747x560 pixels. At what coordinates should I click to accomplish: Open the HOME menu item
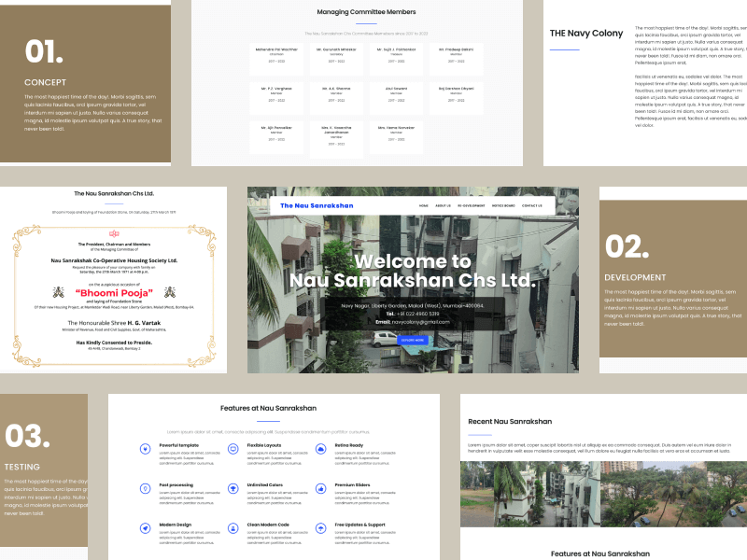coord(424,205)
